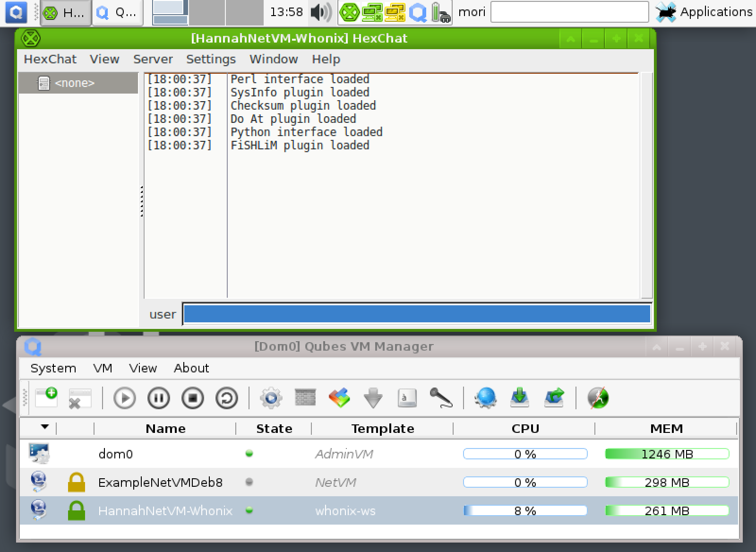The width and height of the screenshot is (756, 552).
Task: Click the volume speaker icon in panel
Action: coord(321,13)
